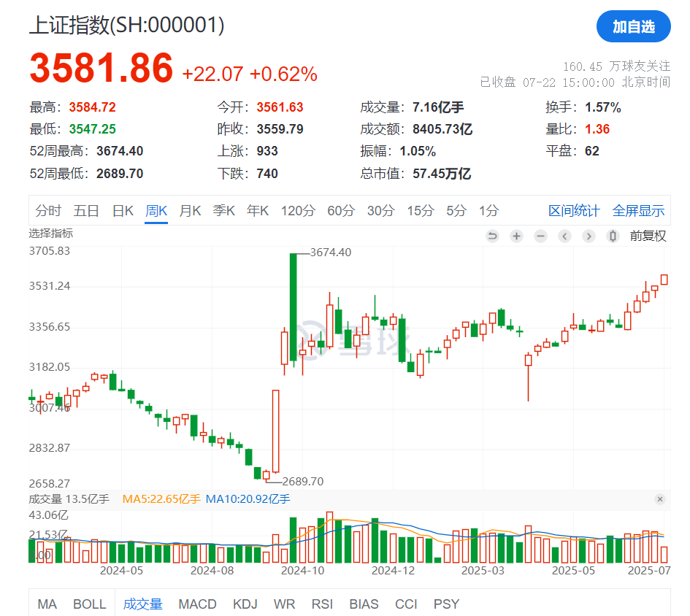Show the 年K chart tab
This screenshot has width=690, height=616.
coord(258,211)
